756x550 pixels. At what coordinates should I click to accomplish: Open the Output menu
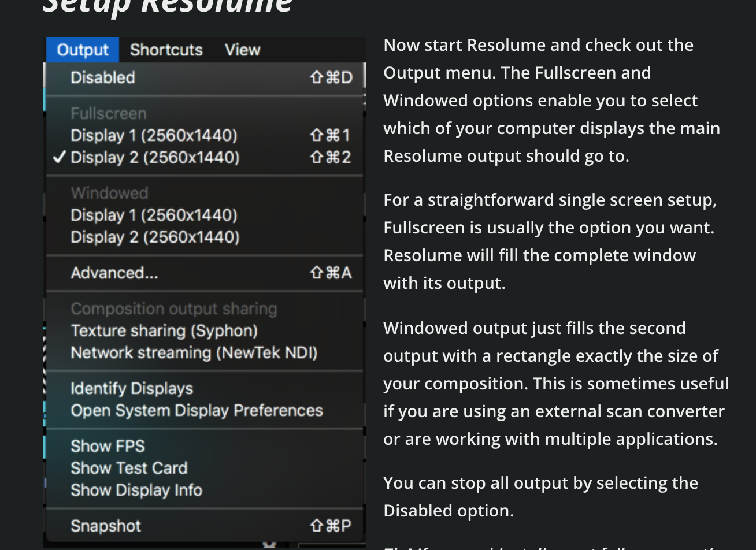[83, 50]
